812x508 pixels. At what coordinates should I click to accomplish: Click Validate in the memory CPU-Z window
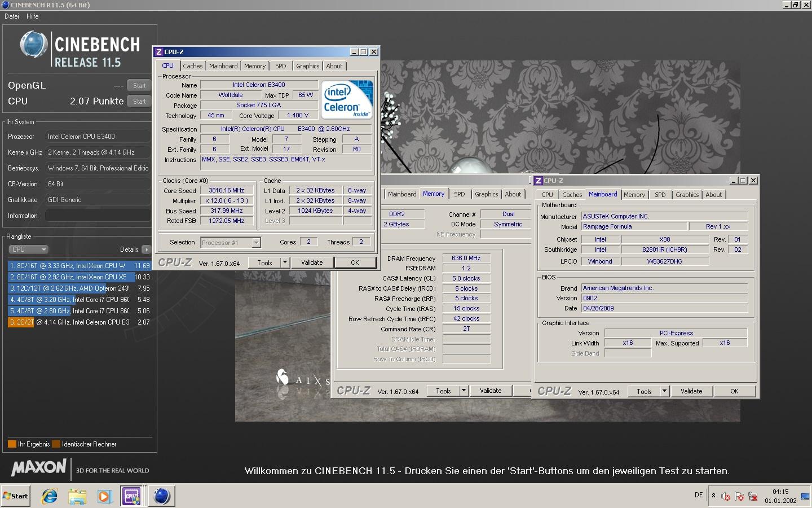point(491,391)
